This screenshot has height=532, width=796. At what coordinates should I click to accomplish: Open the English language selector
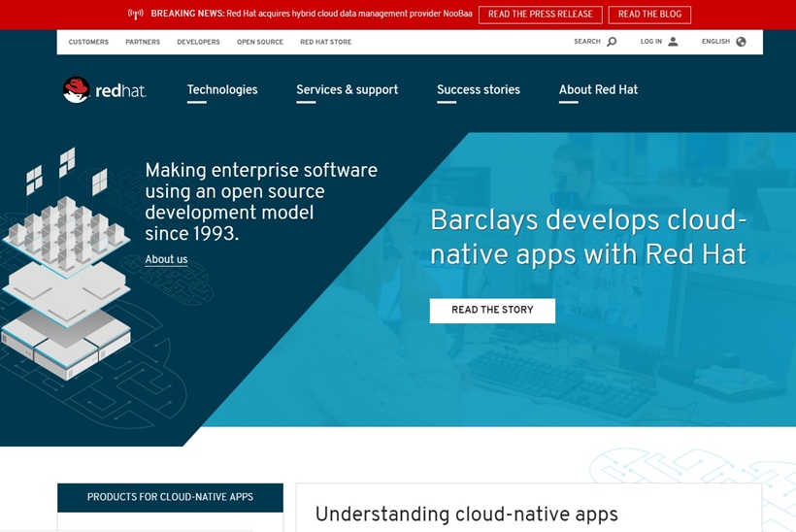715,42
